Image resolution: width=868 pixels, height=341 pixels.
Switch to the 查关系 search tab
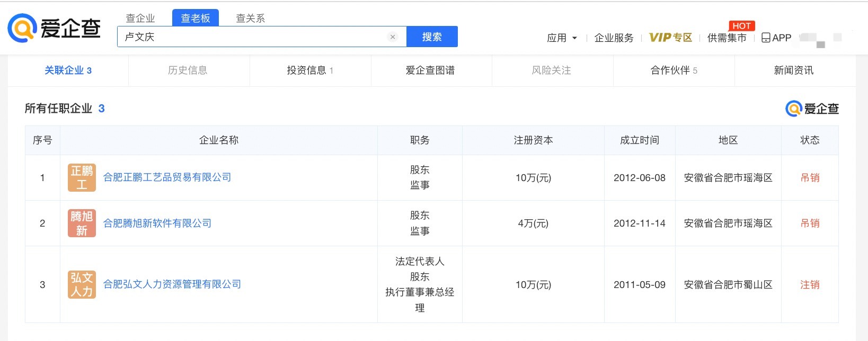pos(250,18)
